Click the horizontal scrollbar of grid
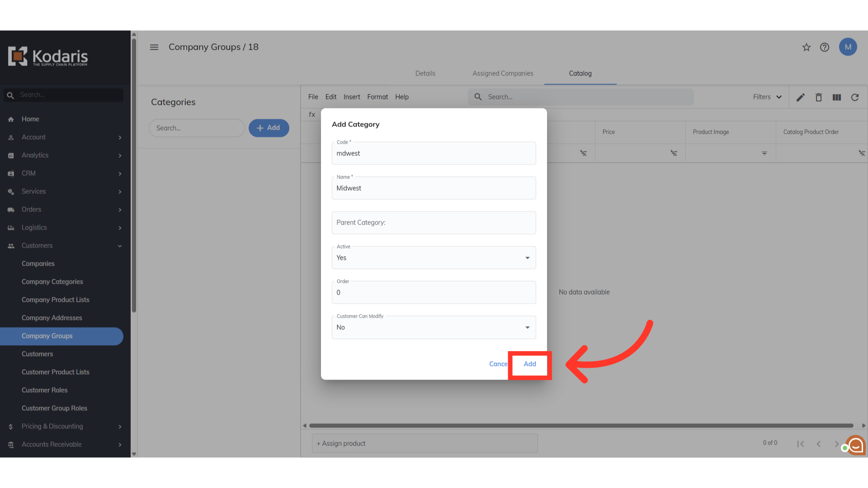Screen dimensions: 868x488 tap(581, 426)
